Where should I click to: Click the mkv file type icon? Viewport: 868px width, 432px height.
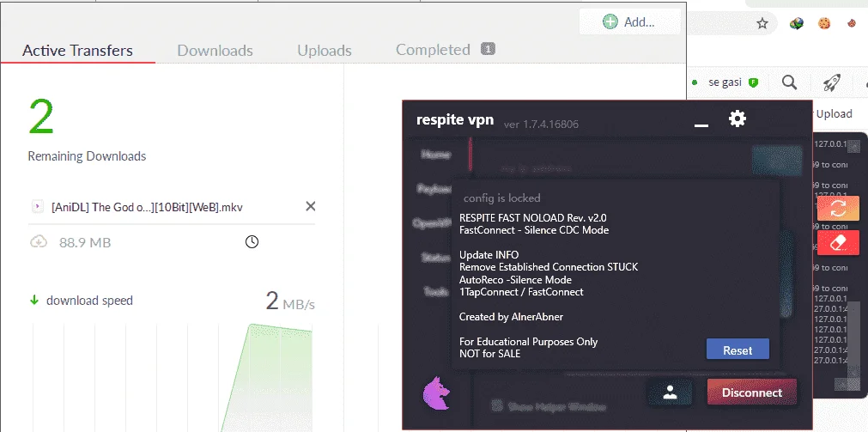[37, 207]
